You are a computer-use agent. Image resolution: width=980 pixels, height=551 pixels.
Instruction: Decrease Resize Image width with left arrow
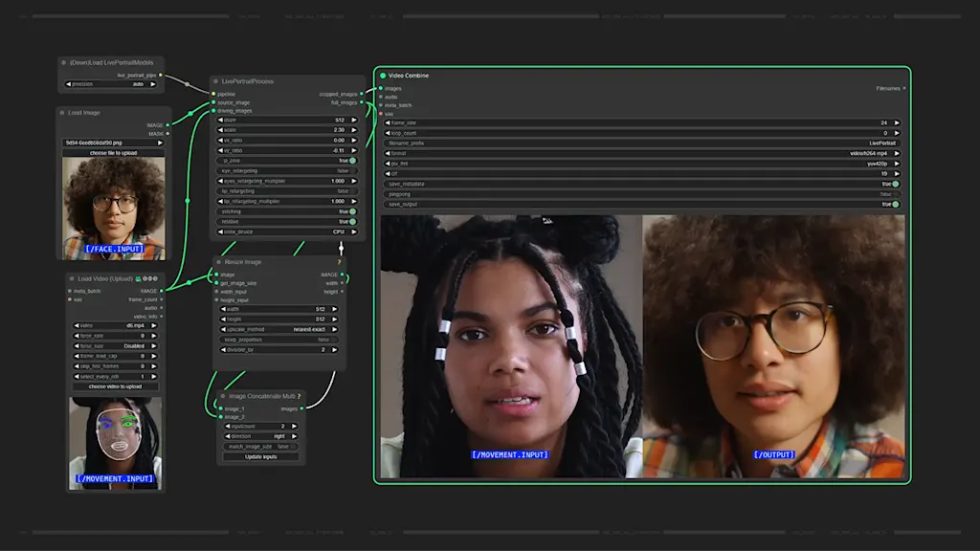(224, 309)
